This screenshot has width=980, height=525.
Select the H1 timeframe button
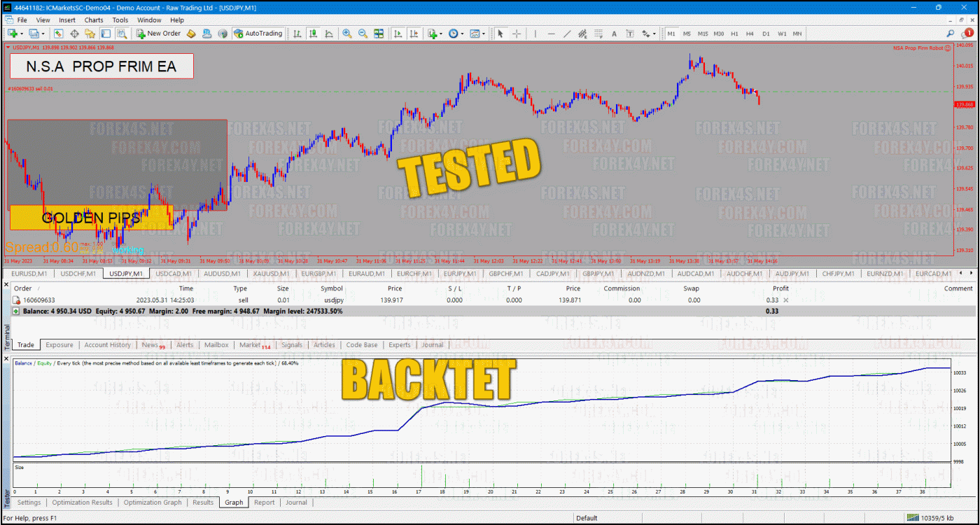pos(734,34)
